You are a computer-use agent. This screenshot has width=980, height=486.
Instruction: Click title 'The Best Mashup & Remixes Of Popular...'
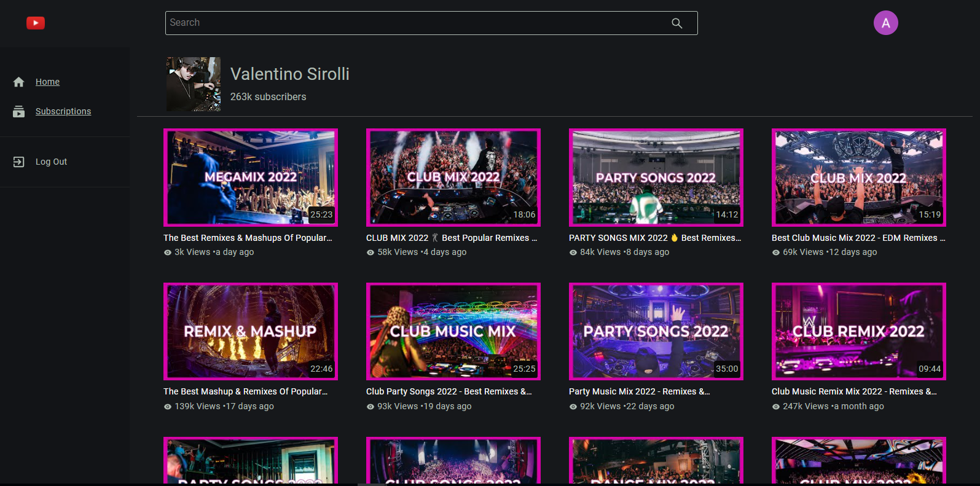pyautogui.click(x=246, y=391)
